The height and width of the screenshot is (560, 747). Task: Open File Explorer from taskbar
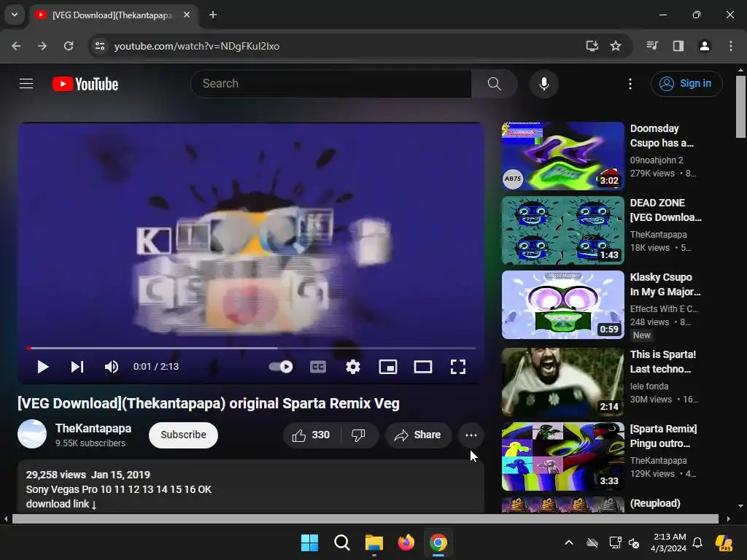374,542
